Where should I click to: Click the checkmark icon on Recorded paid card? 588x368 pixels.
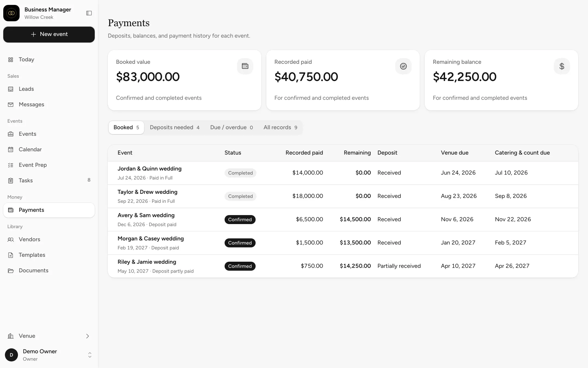click(x=403, y=66)
